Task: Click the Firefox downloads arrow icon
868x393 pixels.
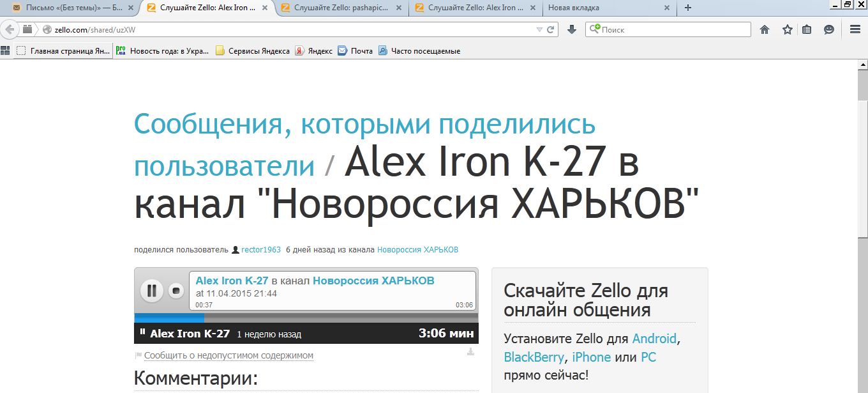Action: (572, 29)
